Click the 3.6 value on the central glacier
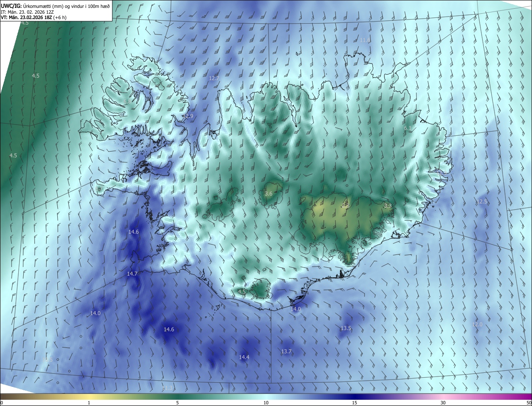 tap(268, 193)
